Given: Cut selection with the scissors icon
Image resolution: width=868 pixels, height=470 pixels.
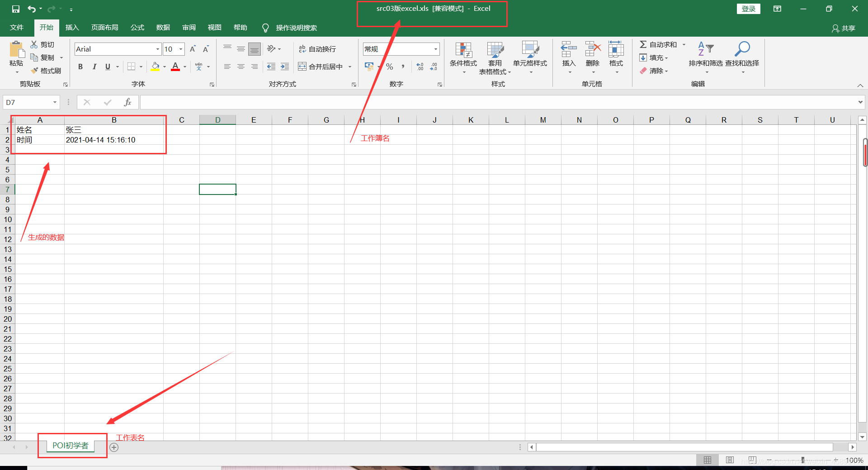Looking at the screenshot, I should pyautogui.click(x=34, y=44).
